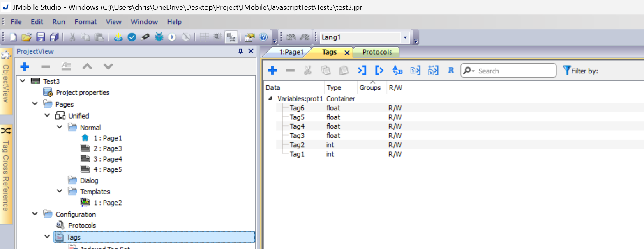
Task: Click the A-to-B rename tags icon
Action: pyautogui.click(x=397, y=71)
